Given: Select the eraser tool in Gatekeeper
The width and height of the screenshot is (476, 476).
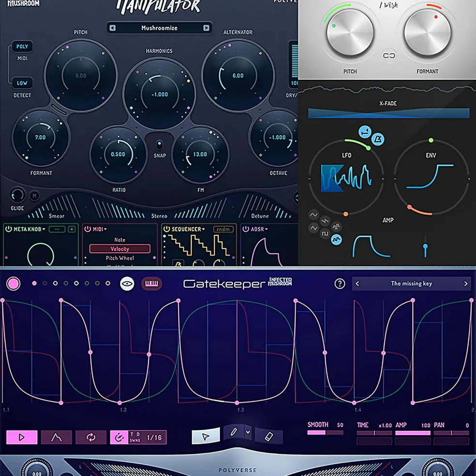Looking at the screenshot, I should (268, 436).
